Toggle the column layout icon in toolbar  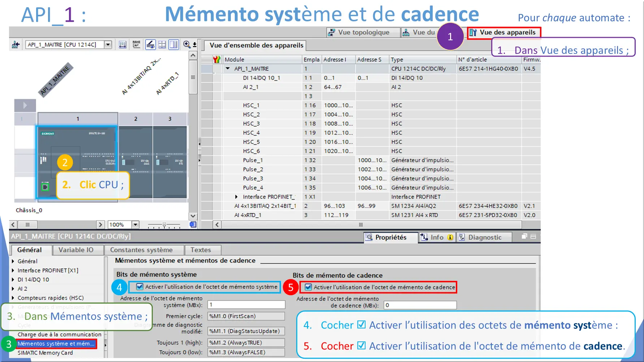tap(174, 45)
